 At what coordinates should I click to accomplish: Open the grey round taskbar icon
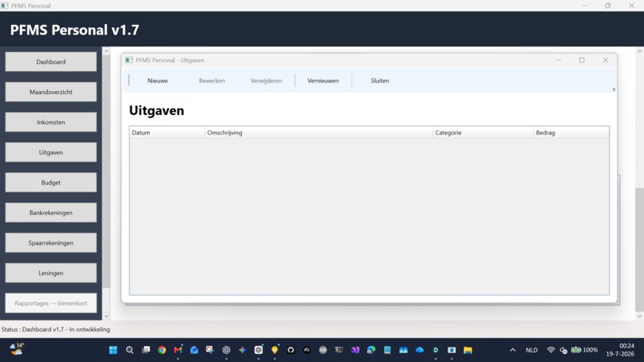coord(323,350)
